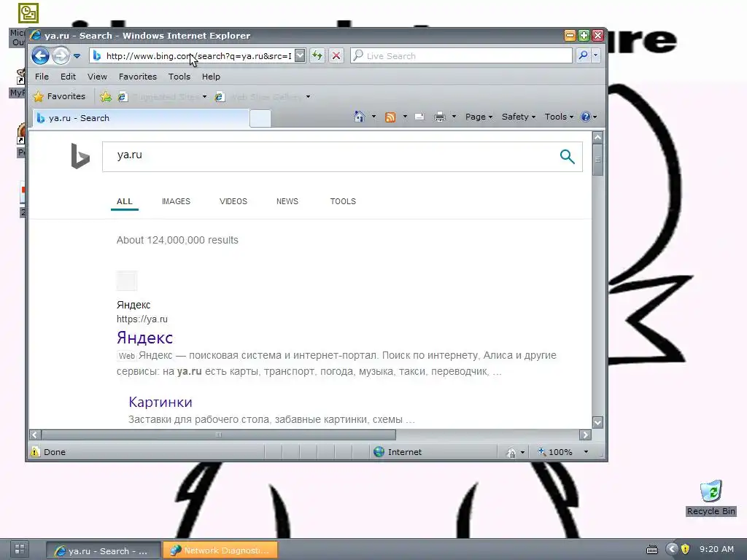Click the address bar URL field
The width and height of the screenshot is (747, 560).
point(198,55)
